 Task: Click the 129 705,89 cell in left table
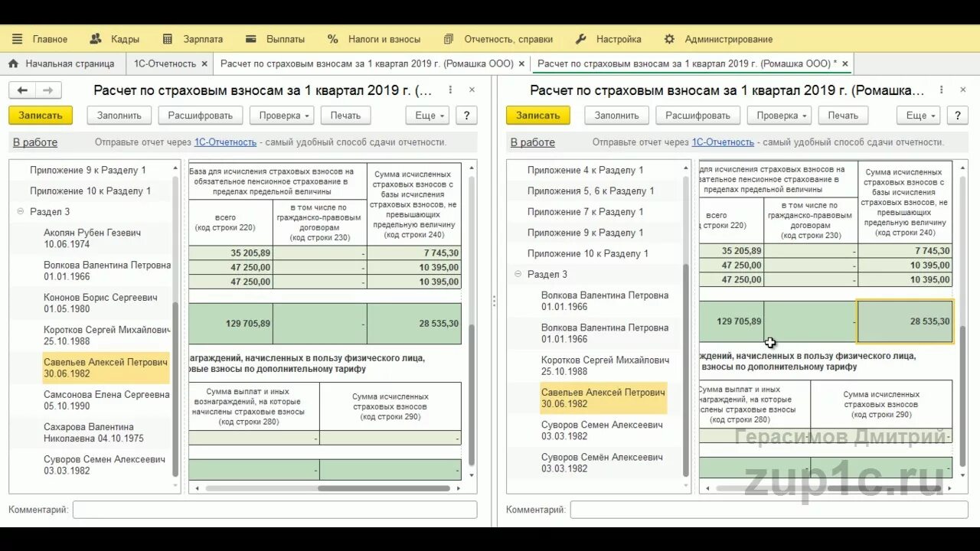tap(230, 324)
